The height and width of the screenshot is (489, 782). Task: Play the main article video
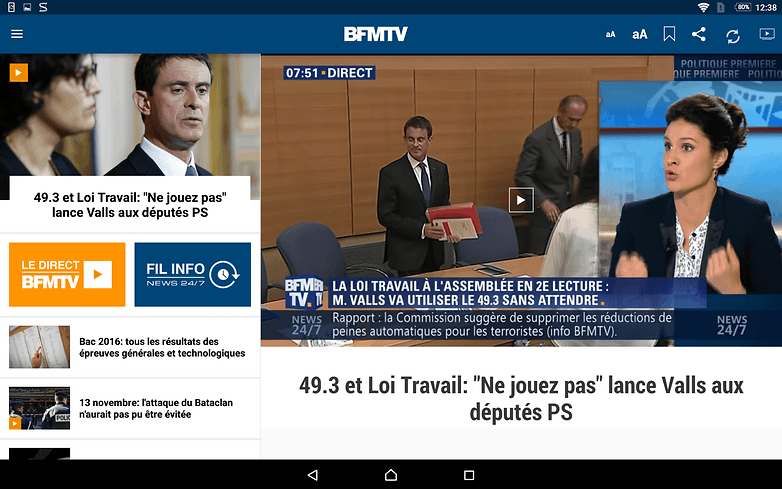521,200
